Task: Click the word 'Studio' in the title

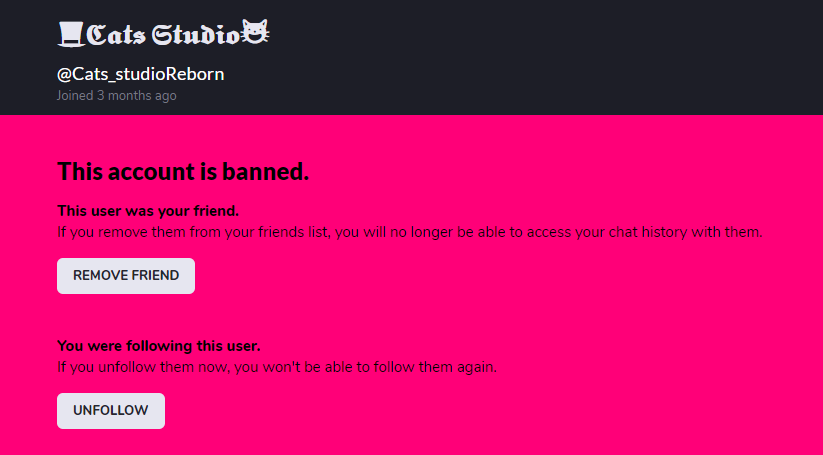Action: (196, 35)
